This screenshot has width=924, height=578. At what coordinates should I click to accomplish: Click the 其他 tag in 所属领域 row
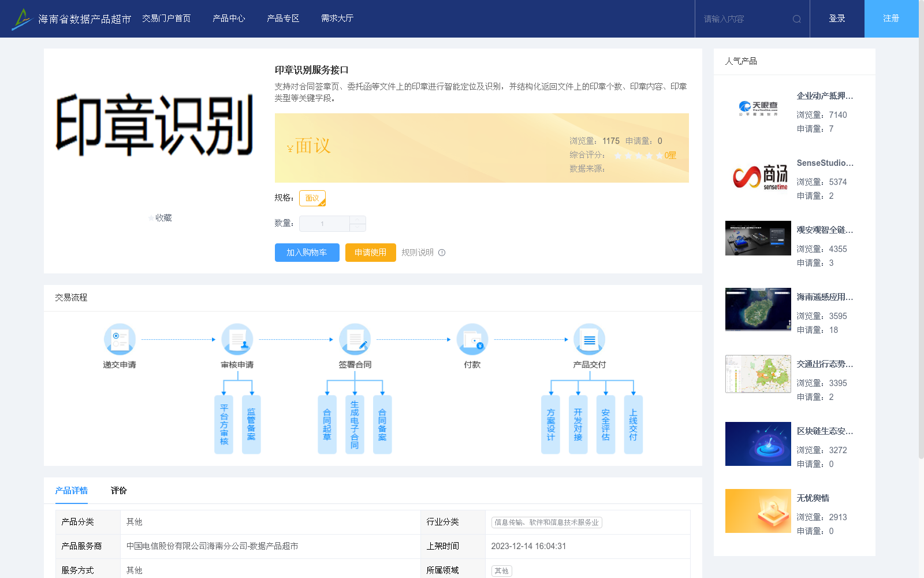click(x=501, y=571)
